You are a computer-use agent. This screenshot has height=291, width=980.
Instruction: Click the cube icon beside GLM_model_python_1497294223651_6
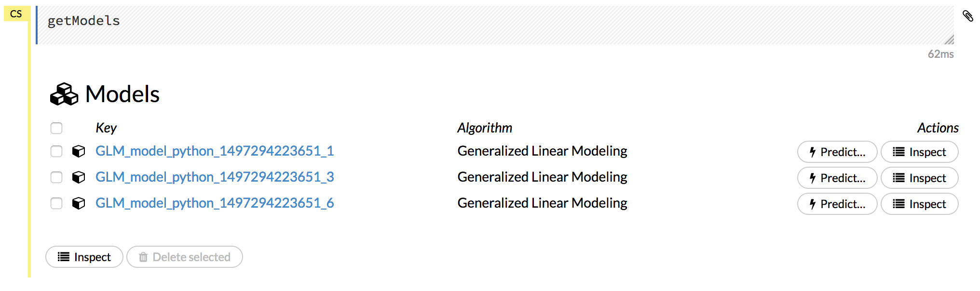click(78, 203)
